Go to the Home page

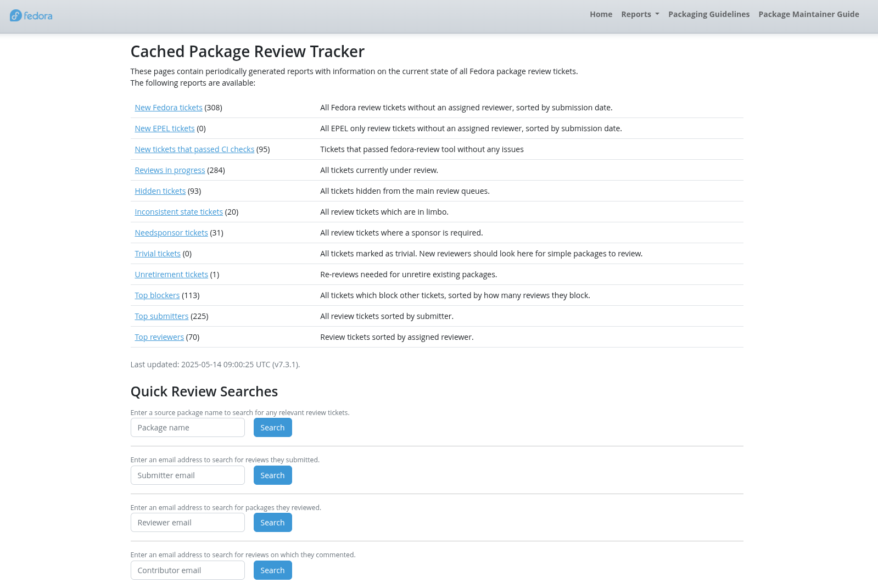601,14
